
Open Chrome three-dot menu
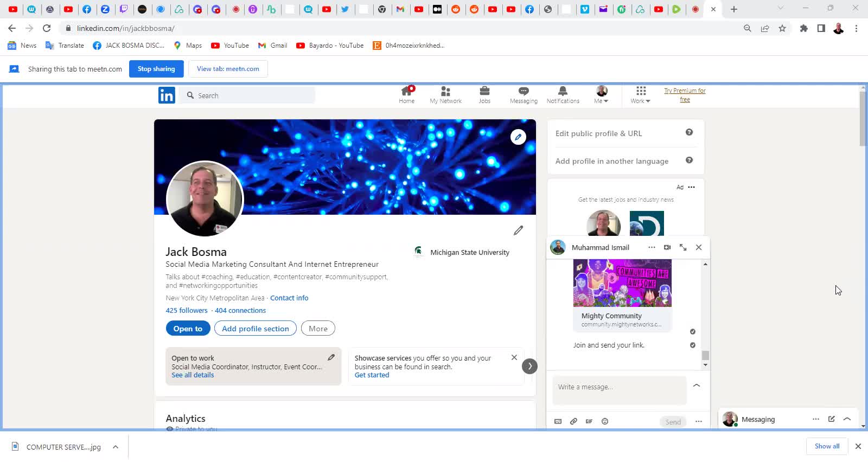[x=856, y=28]
